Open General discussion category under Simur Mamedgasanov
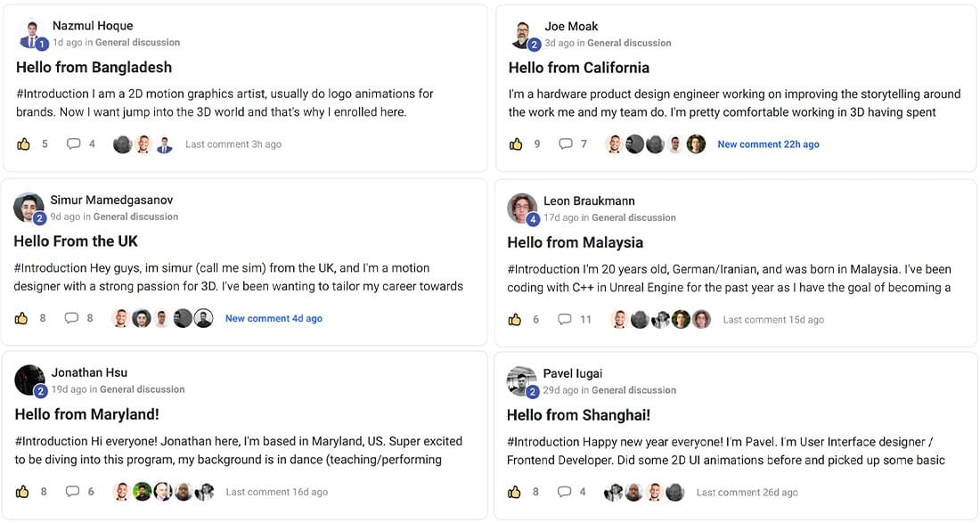Screen dimensions: 980x523 (135, 217)
